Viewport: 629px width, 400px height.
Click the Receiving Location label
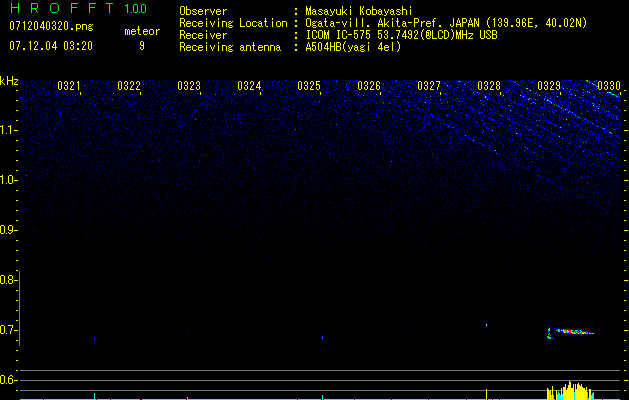click(x=233, y=23)
